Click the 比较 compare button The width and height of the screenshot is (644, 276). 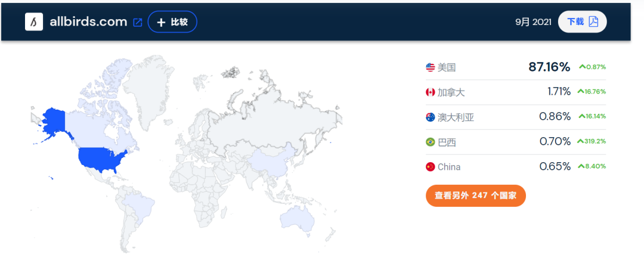click(172, 22)
